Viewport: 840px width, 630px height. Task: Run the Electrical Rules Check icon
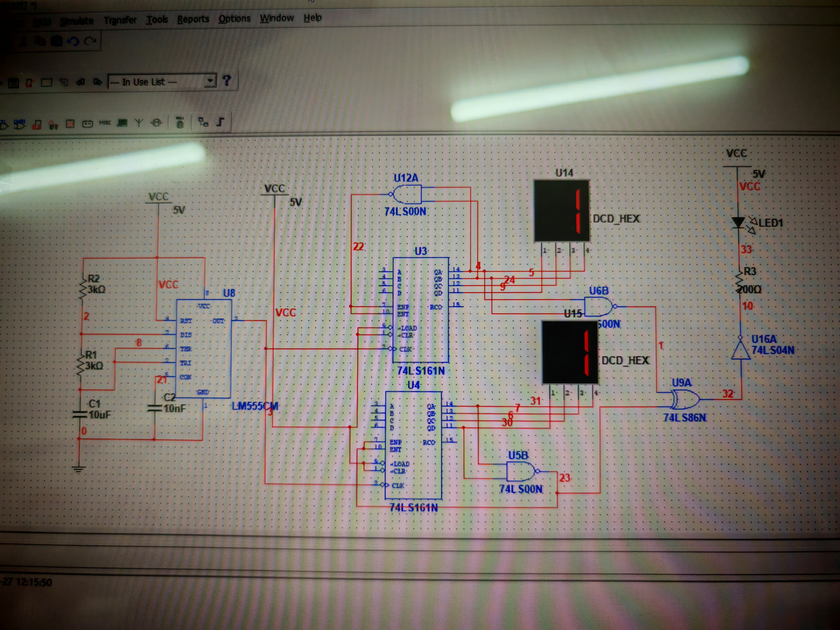click(30, 83)
